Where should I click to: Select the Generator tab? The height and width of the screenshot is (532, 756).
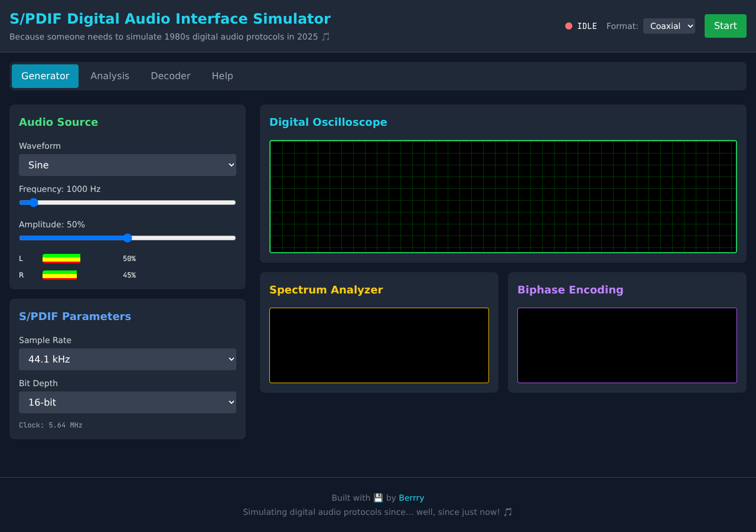coord(45,76)
